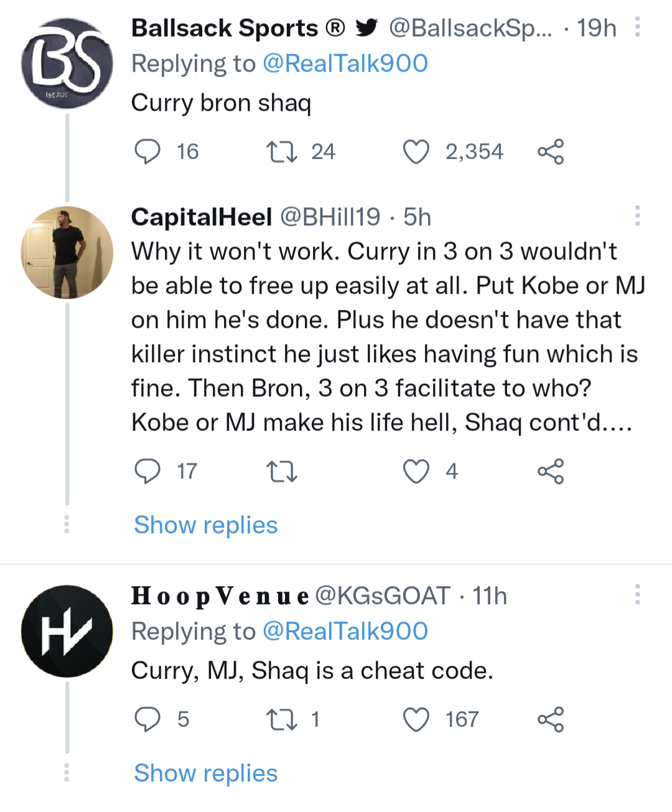Reply to the "Curry bron shaq" tweet
672x812 pixels.
147,152
